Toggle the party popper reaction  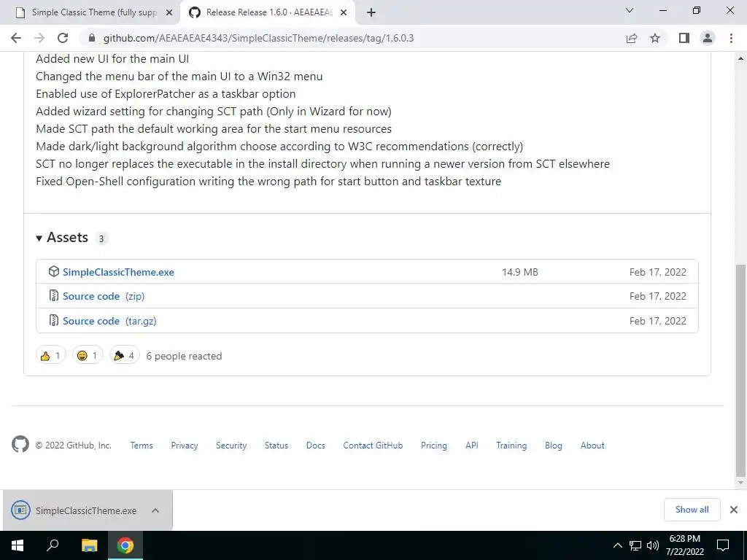[x=124, y=355]
